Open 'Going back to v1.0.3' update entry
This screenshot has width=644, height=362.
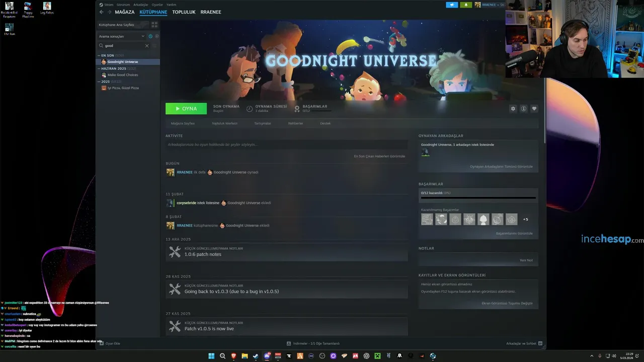click(x=287, y=289)
